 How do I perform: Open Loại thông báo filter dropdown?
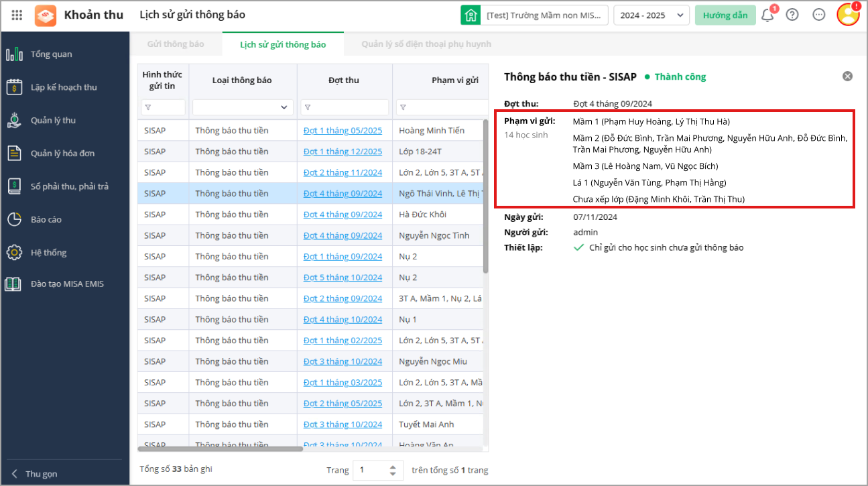click(x=243, y=107)
